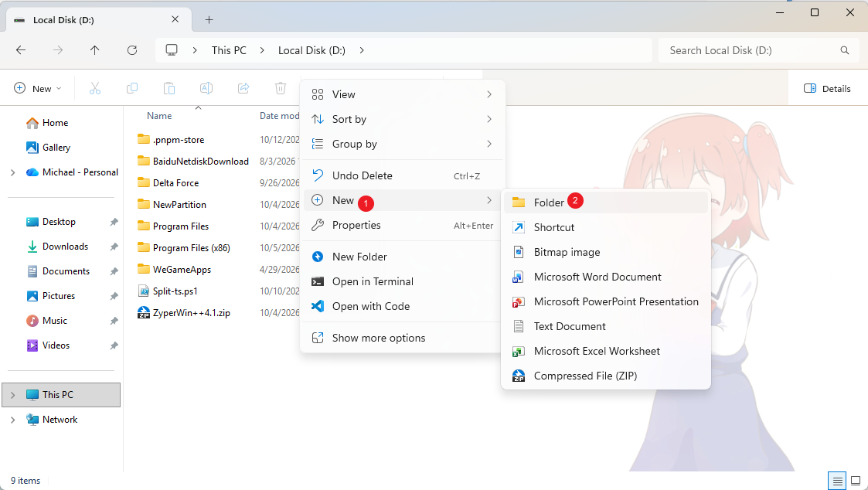Screen dimensions: 868x490
Task: Sort by the Date modified column header
Action: [x=280, y=116]
